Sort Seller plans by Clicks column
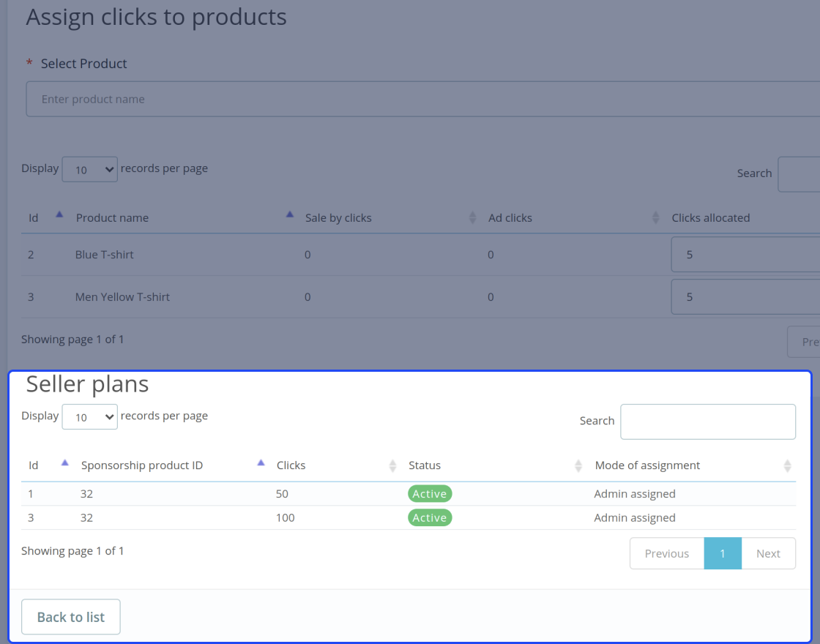Viewport: 820px width, 644px height. [336, 465]
